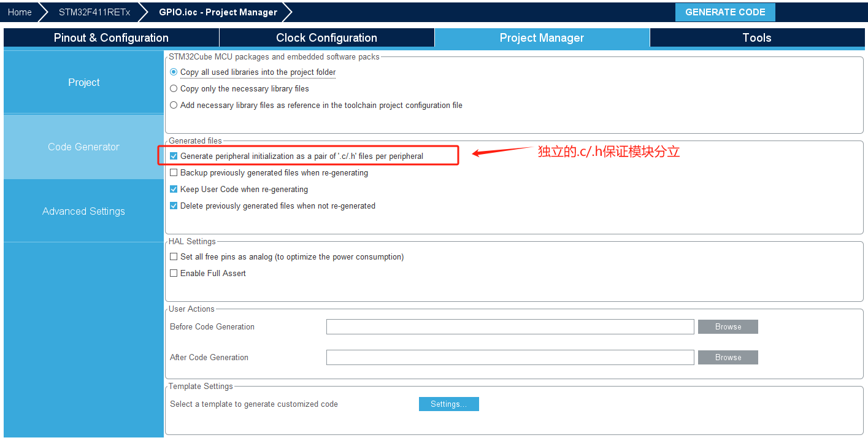868x443 pixels.
Task: Go to Home breadcrumb
Action: pos(20,12)
